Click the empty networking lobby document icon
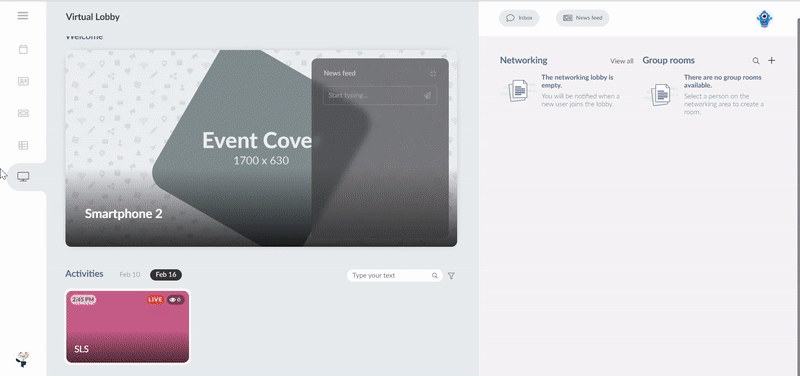The image size is (800, 376). pyautogui.click(x=518, y=91)
